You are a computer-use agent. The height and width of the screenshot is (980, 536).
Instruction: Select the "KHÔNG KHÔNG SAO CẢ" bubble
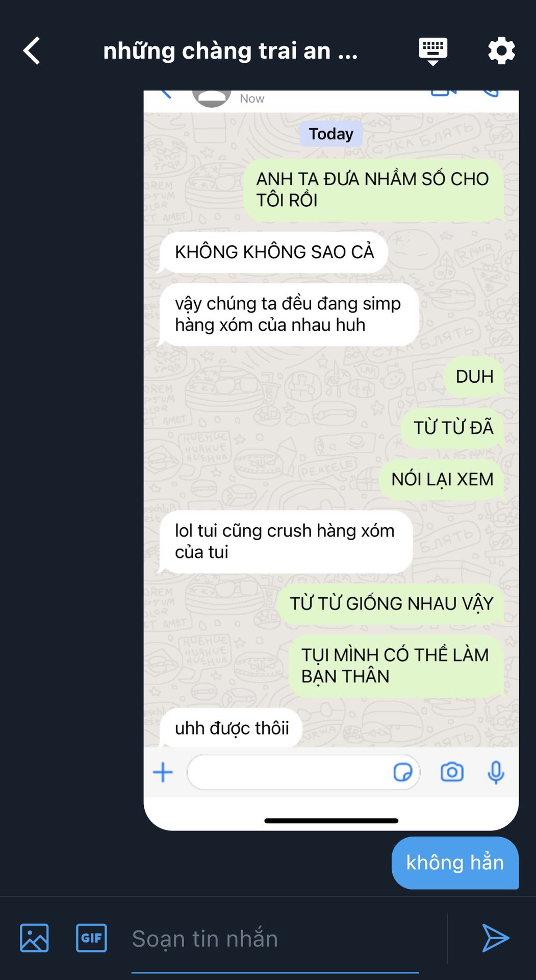click(274, 252)
